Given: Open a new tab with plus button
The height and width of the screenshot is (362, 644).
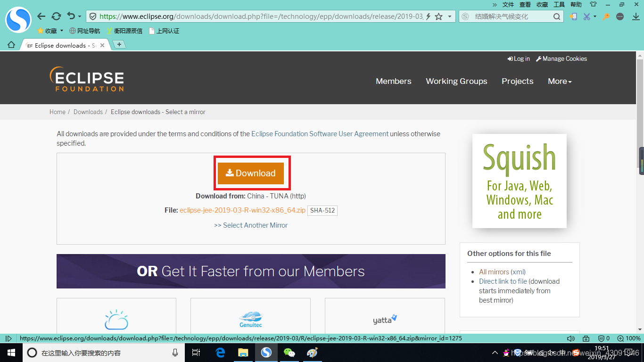Looking at the screenshot, I should pyautogui.click(x=120, y=44).
